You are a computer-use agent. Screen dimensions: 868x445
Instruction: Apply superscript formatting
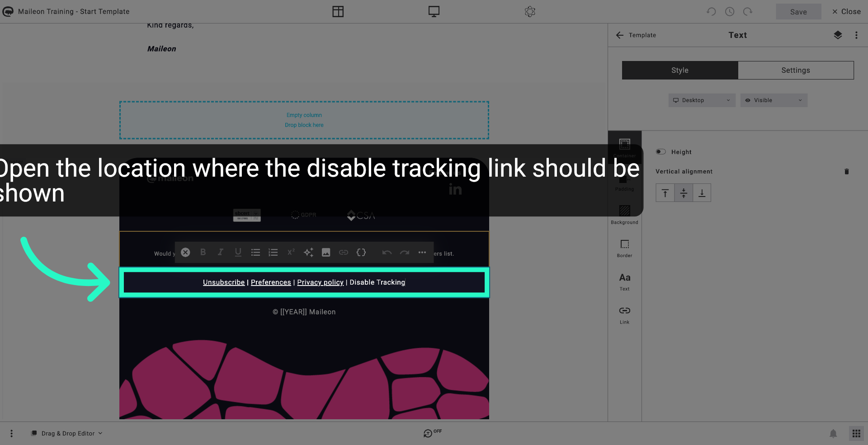pos(291,253)
